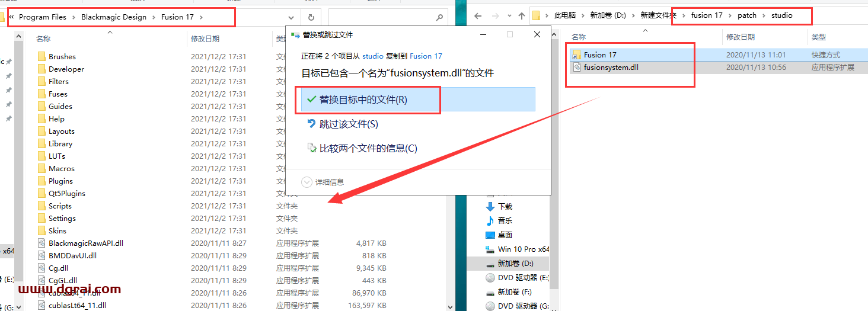This screenshot has width=868, height=311.
Task: Go up one level in right window
Action: click(522, 15)
